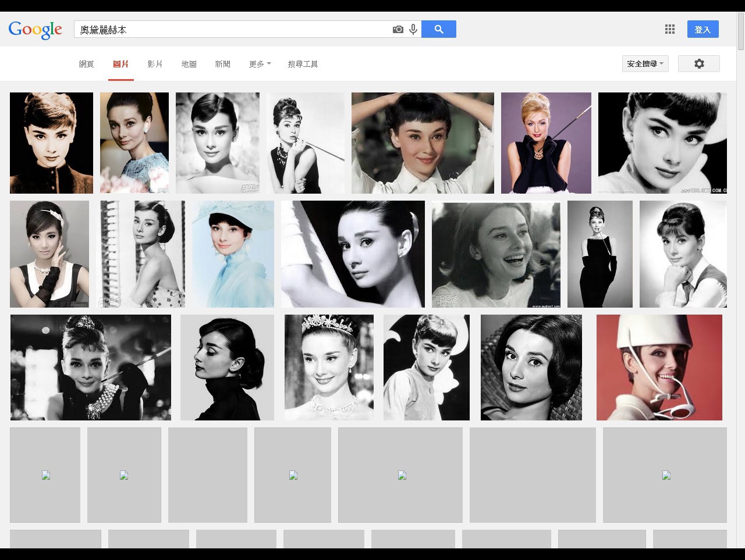Open the white helmet red background thumbnail
745x560 pixels.
click(x=659, y=368)
